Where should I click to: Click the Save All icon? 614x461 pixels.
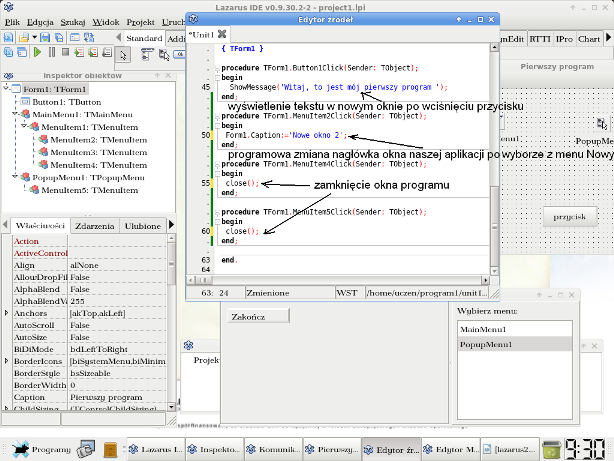coord(59,38)
